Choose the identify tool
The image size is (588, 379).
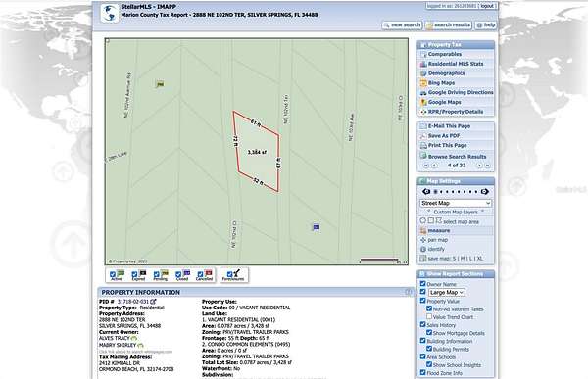pyautogui.click(x=436, y=249)
